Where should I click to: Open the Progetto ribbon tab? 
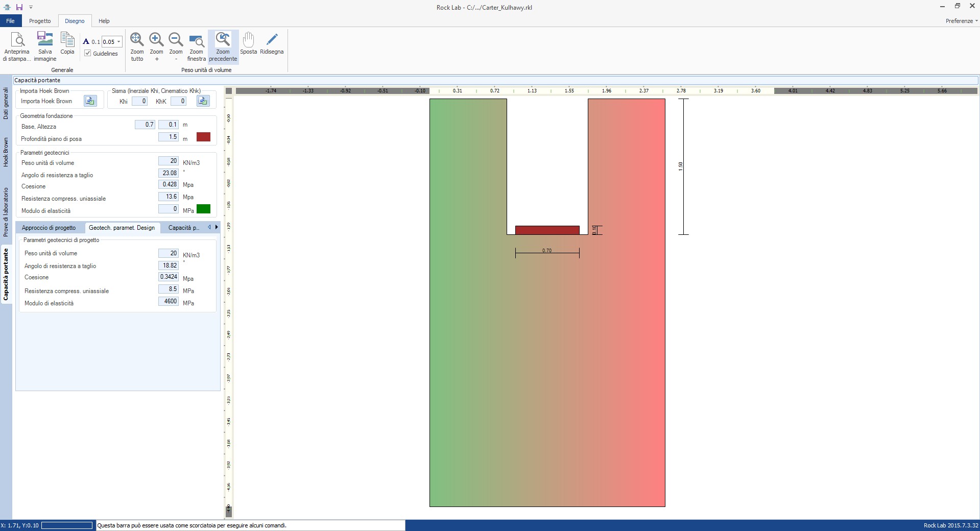pyautogui.click(x=40, y=21)
